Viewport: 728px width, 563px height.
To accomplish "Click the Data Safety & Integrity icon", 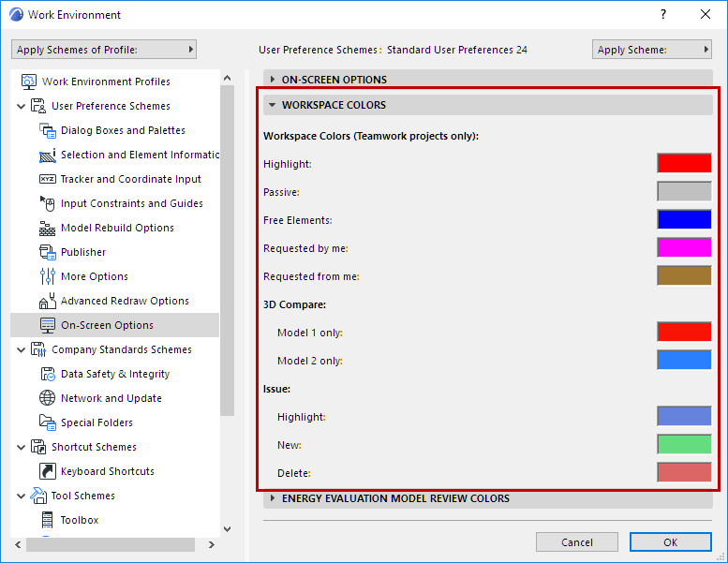I will [x=48, y=374].
